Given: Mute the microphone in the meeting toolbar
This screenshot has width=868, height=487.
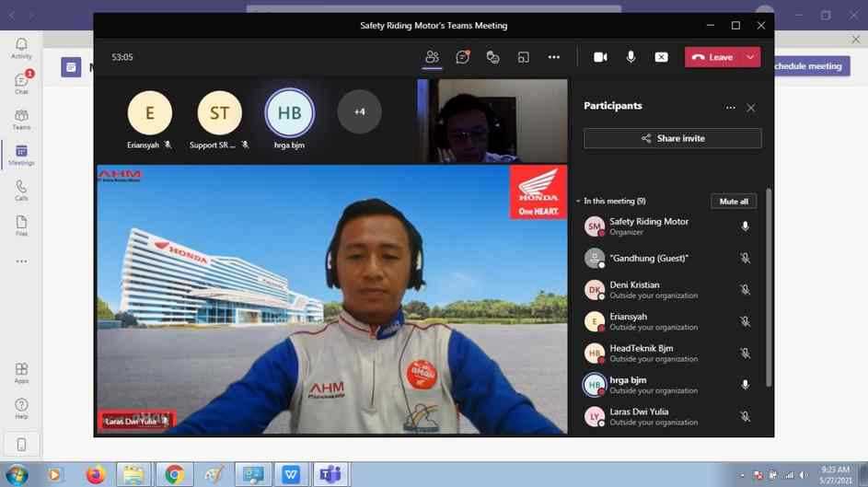Looking at the screenshot, I should tap(631, 57).
